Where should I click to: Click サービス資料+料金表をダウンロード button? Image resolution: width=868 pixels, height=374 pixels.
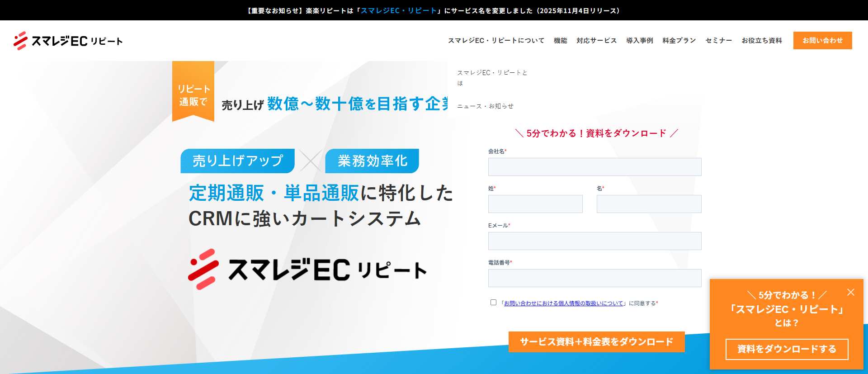coord(596,342)
